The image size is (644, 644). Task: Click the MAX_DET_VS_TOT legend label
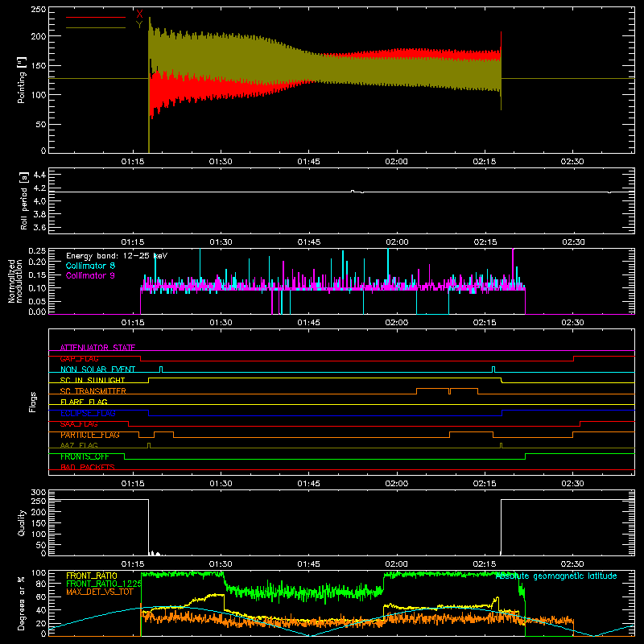100,592
